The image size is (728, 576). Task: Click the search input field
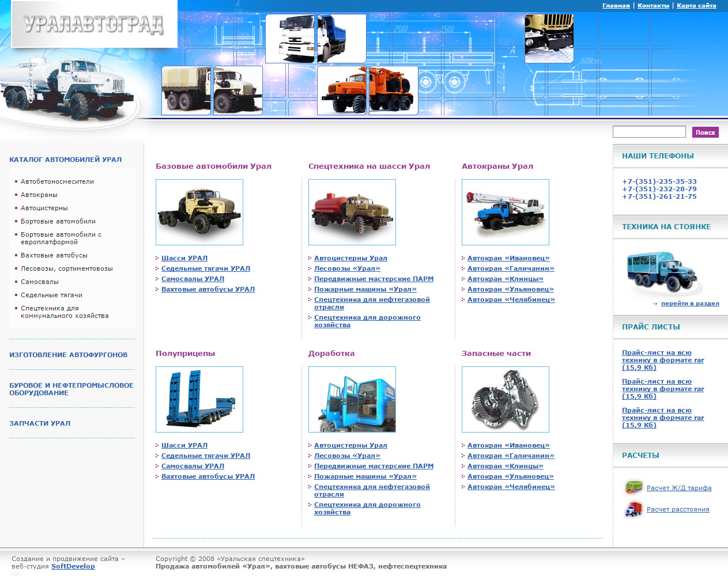click(649, 132)
